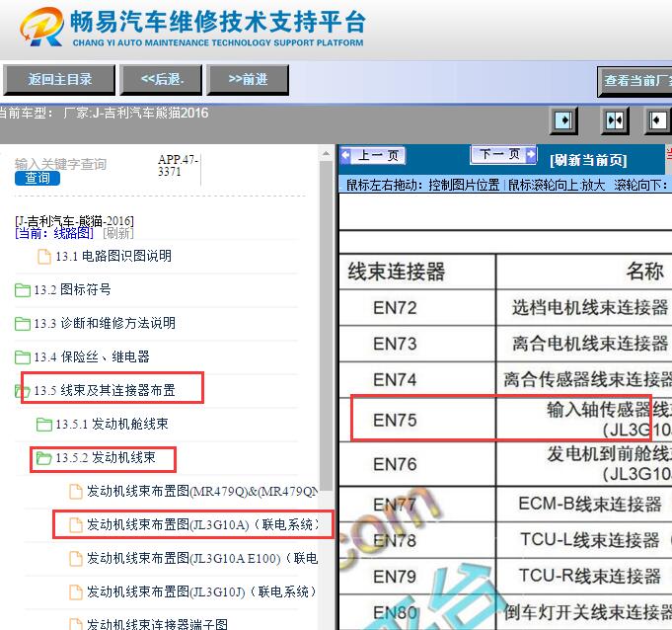Click the keyword search input field
The image size is (672, 630).
point(82,164)
